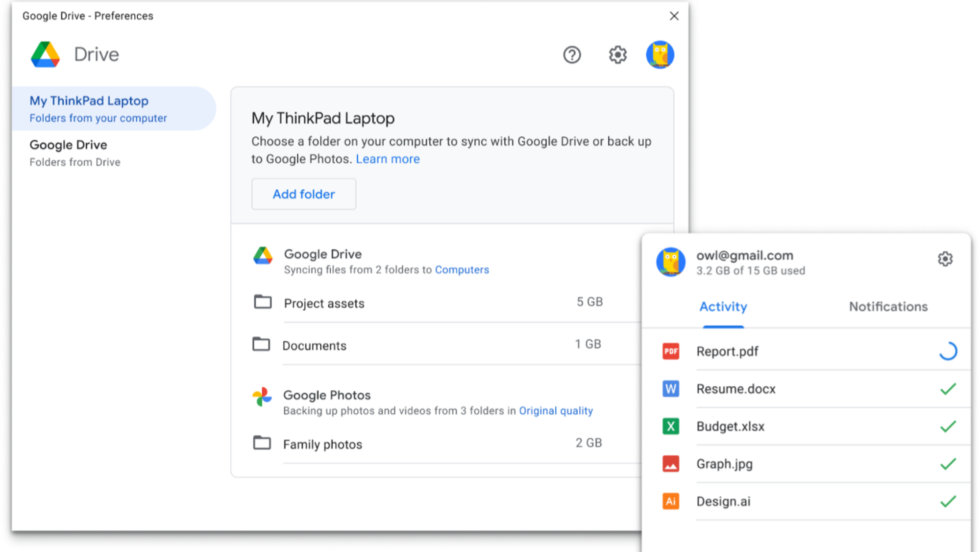Click owl avatar next to owl@gmail.com

pos(671,262)
